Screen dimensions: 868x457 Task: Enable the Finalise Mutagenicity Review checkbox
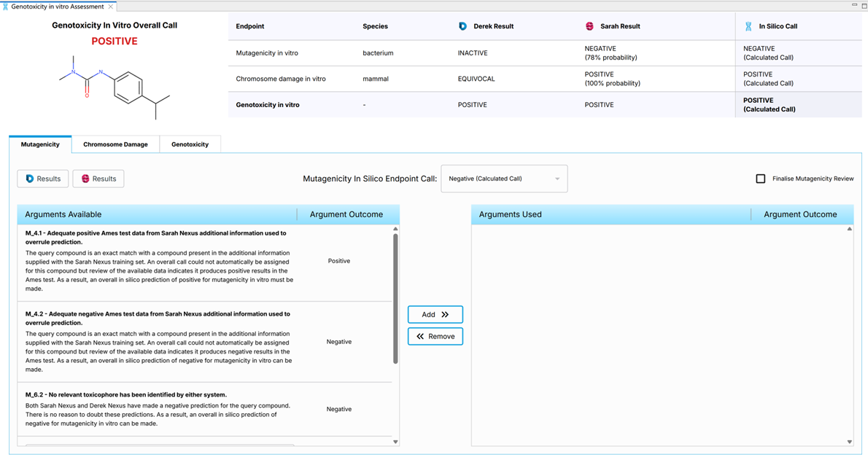(x=761, y=179)
